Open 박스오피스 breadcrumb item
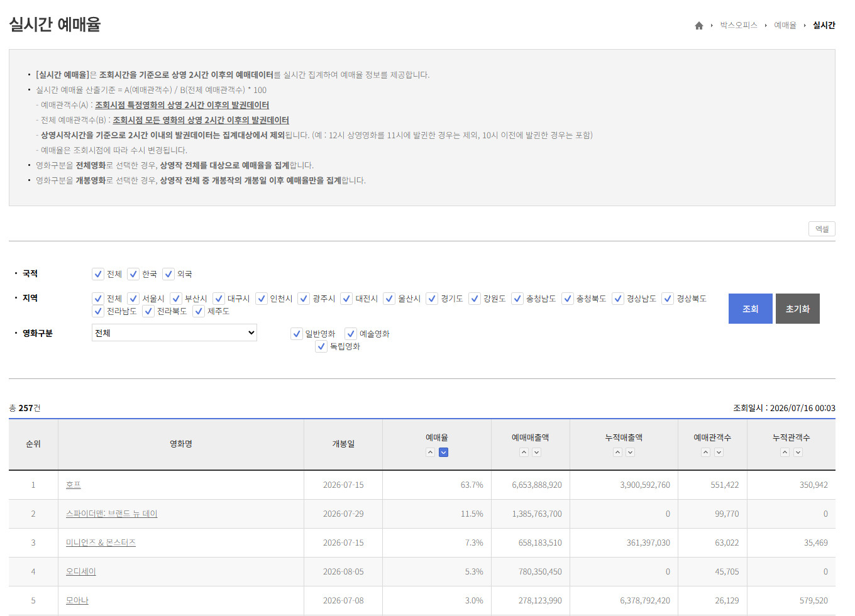The width and height of the screenshot is (855, 616). click(739, 25)
